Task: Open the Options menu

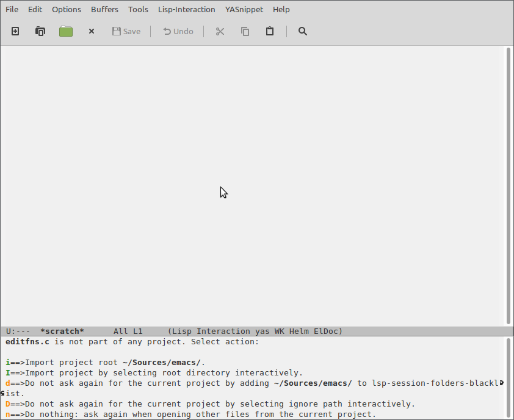Action: pyautogui.click(x=67, y=10)
